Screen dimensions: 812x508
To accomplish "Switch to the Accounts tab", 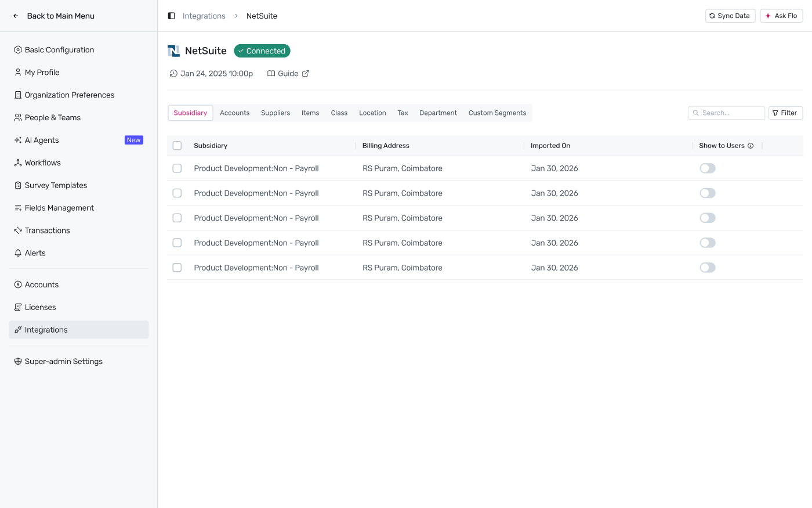I will [x=234, y=113].
